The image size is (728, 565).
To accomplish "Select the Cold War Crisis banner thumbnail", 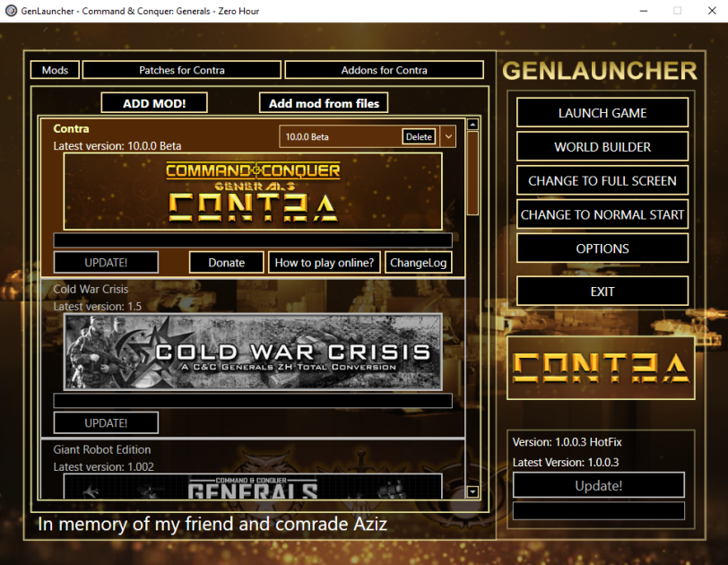I will 253,352.
